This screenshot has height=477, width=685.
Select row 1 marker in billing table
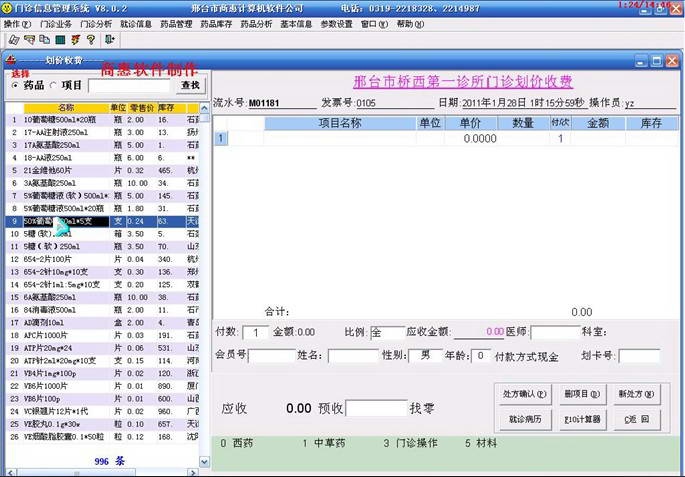click(x=221, y=138)
